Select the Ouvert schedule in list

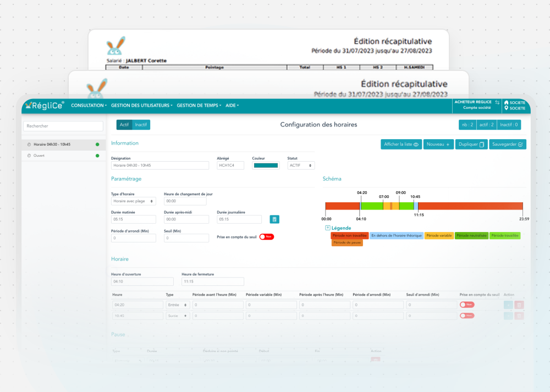click(x=63, y=156)
